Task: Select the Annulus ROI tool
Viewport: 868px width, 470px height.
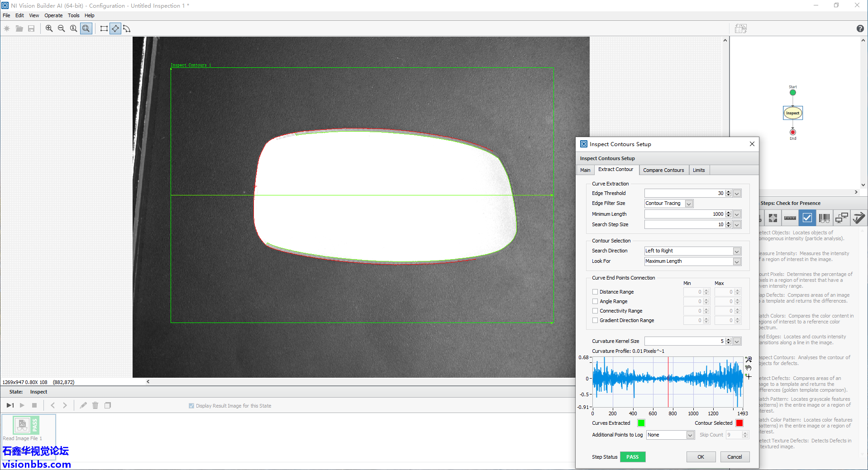Action: pos(127,28)
